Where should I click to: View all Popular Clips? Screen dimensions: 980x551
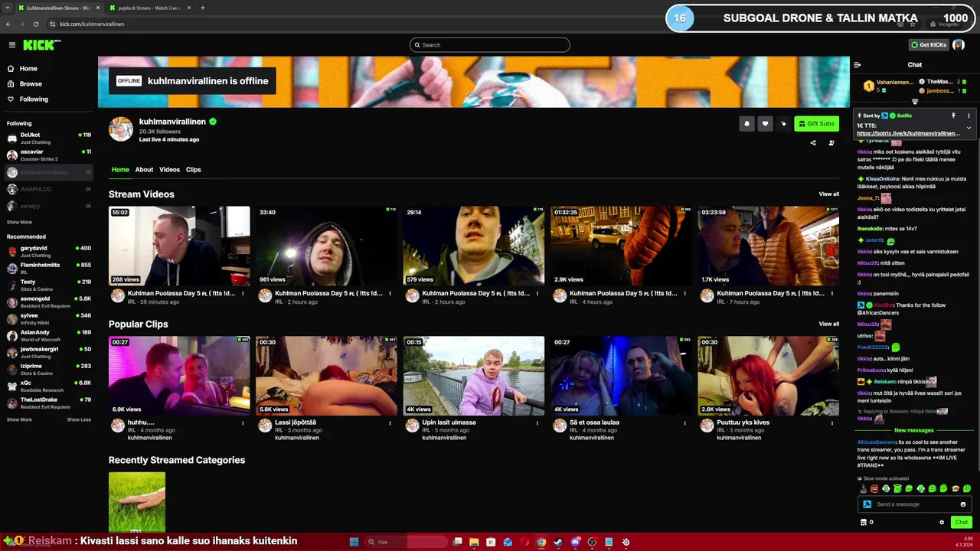click(x=828, y=324)
